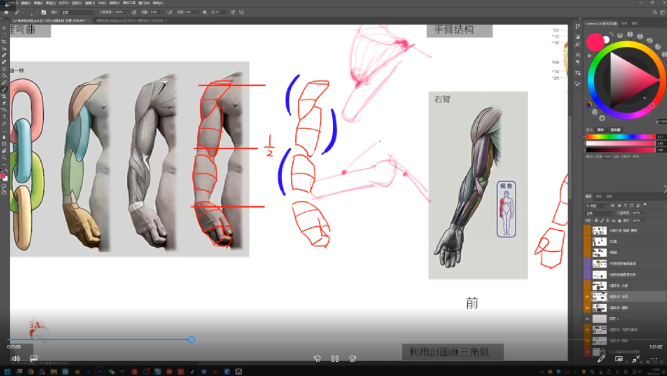Select the HSV color mode tab

pyautogui.click(x=607, y=157)
